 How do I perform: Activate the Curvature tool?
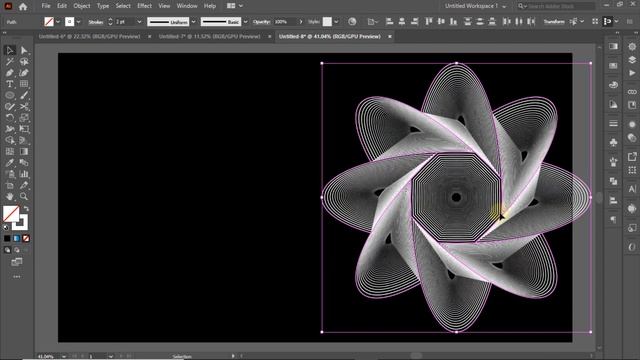tap(24, 73)
